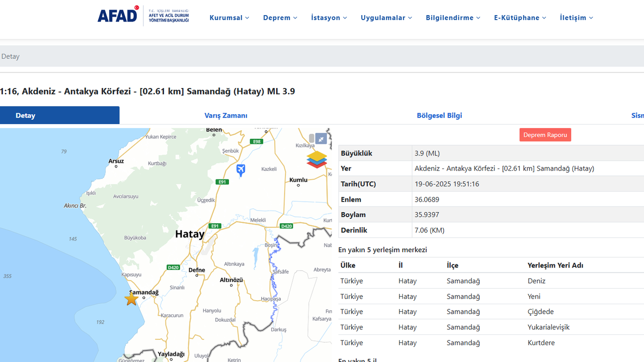Open the map layers switcher

coord(316,159)
